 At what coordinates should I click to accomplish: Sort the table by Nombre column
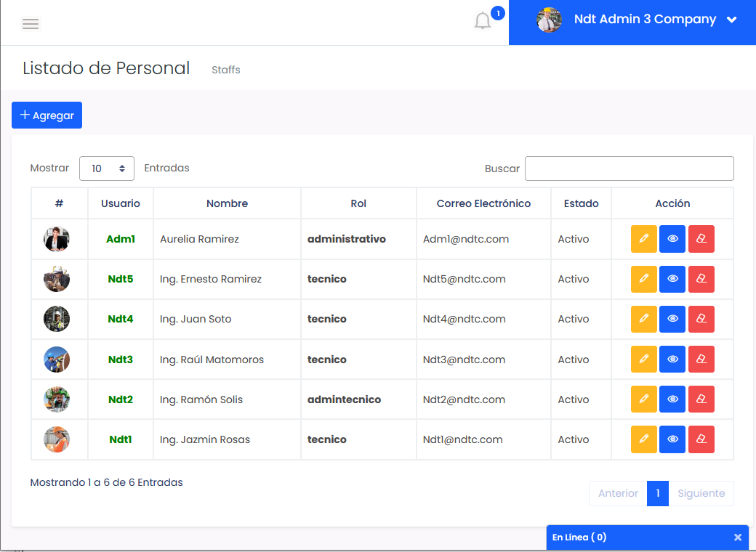pyautogui.click(x=227, y=203)
